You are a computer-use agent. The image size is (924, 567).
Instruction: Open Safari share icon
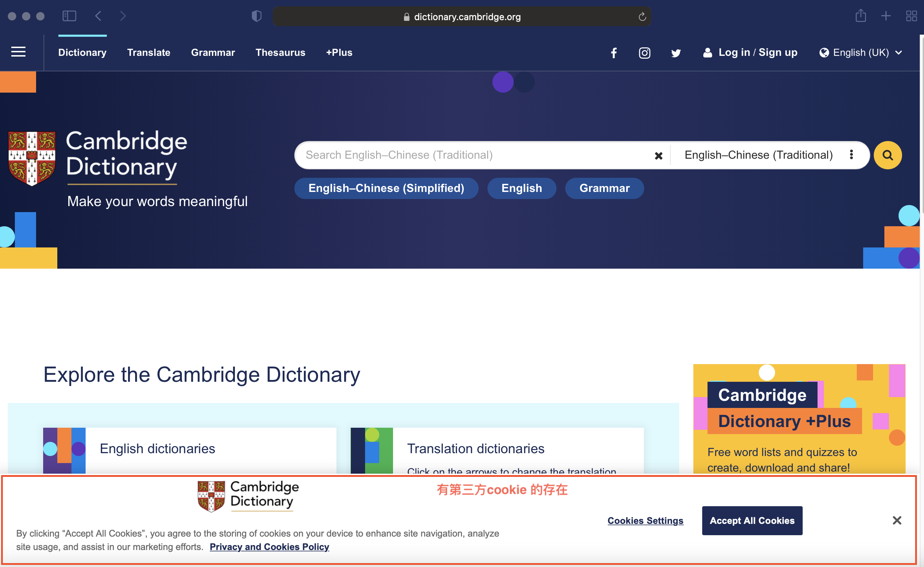tap(861, 16)
